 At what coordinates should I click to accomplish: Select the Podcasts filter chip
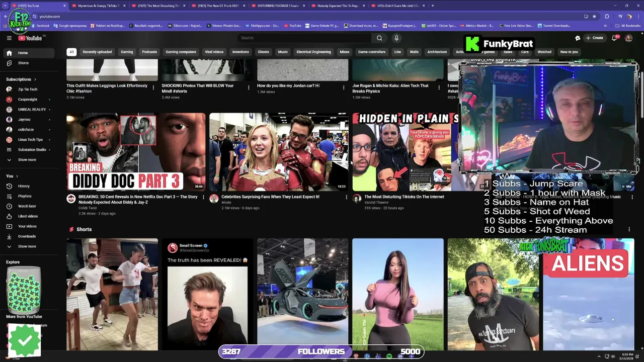[x=149, y=52]
